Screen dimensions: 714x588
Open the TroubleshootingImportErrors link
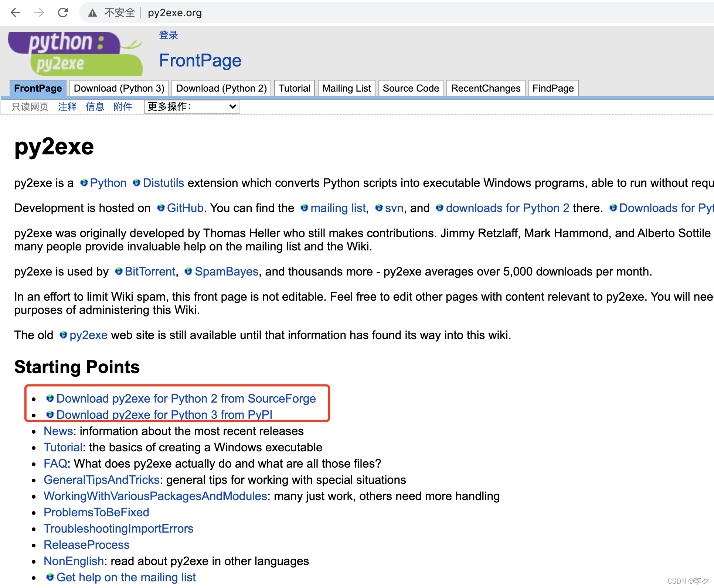coord(118,529)
